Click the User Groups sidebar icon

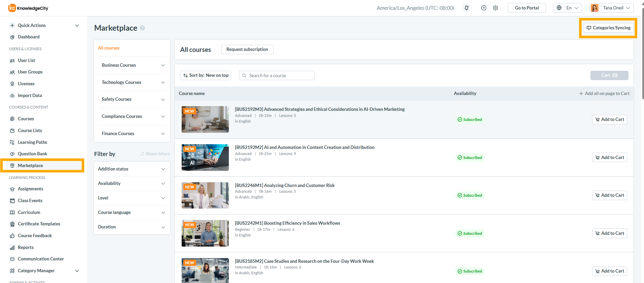[x=12, y=72]
